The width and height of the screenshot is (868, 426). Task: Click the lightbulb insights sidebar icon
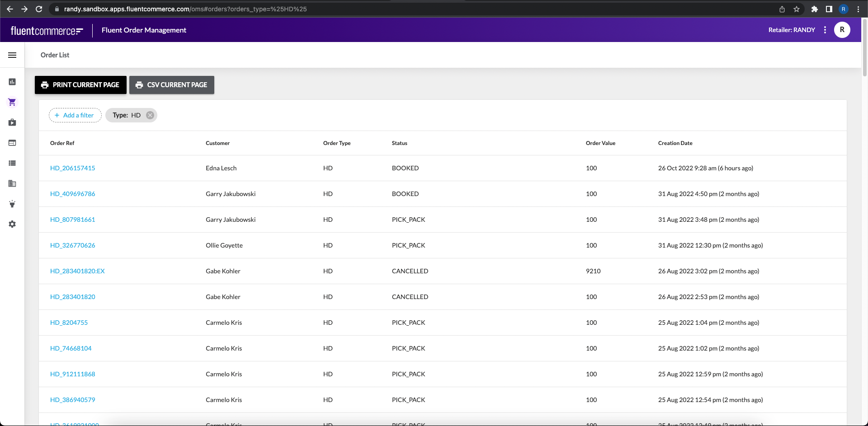point(12,204)
